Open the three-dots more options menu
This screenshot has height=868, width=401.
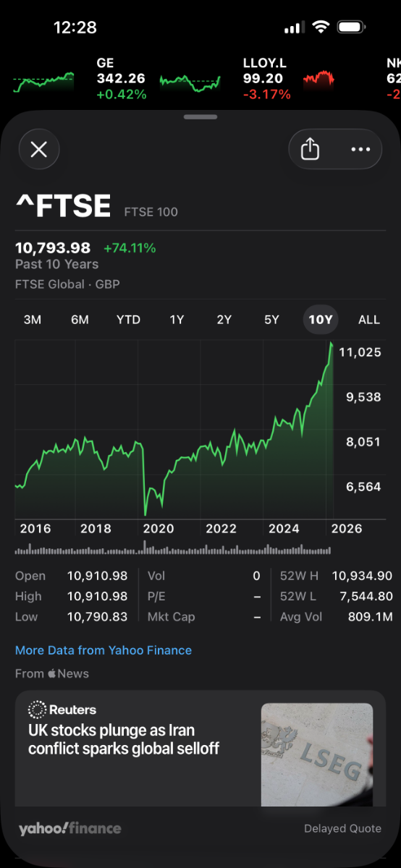[x=360, y=150]
